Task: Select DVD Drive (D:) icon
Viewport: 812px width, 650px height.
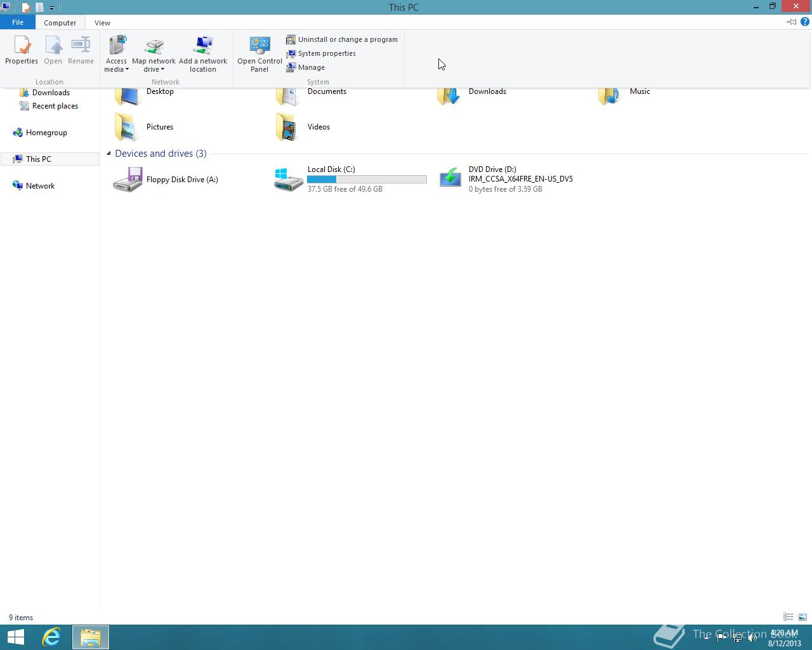Action: click(450, 178)
